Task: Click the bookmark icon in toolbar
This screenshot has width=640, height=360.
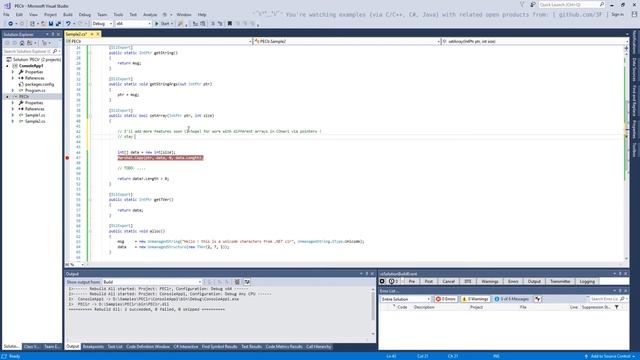Action: [x=230, y=24]
